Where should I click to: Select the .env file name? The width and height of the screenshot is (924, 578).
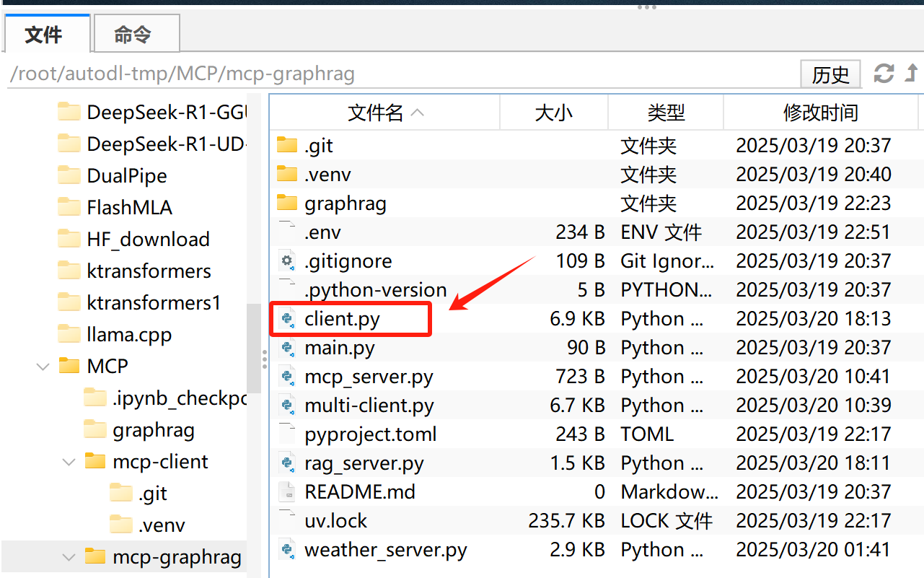coord(322,232)
